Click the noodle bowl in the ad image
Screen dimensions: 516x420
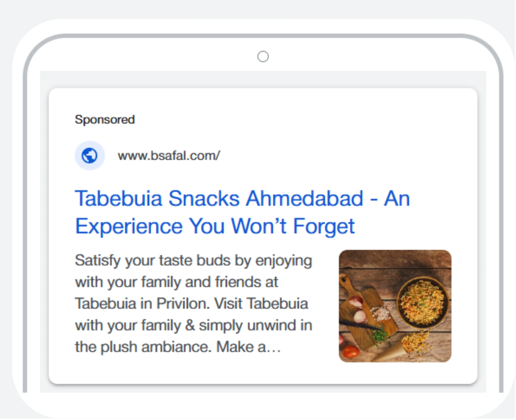422,302
